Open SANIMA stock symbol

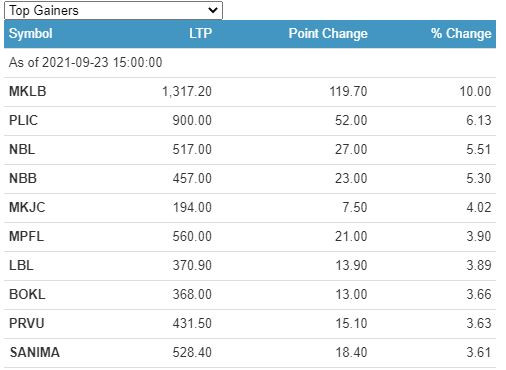pyautogui.click(x=35, y=352)
